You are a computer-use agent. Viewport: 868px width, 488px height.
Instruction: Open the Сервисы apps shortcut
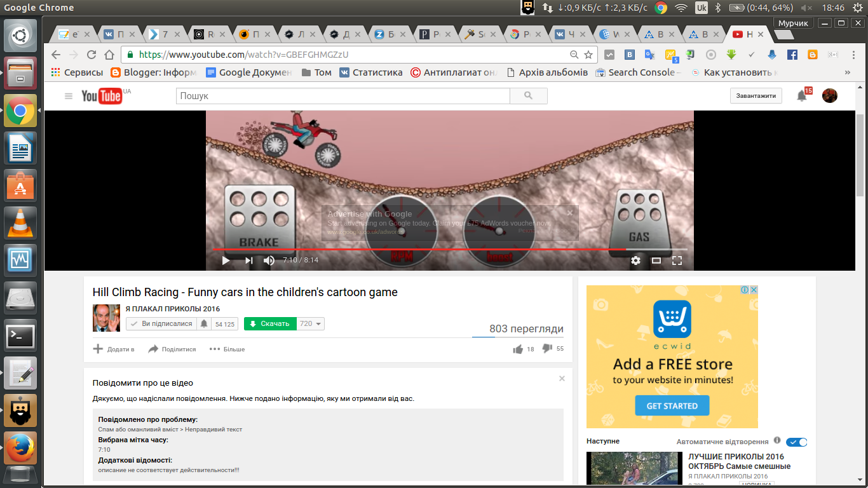[x=76, y=72]
